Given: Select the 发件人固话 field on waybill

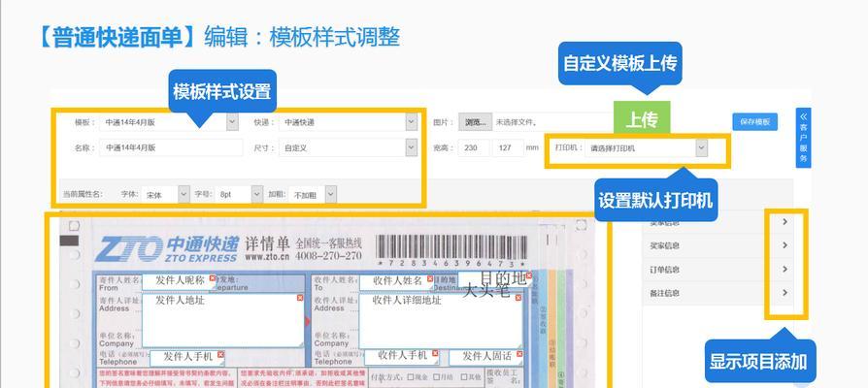Looking at the screenshot, I should point(485,357).
